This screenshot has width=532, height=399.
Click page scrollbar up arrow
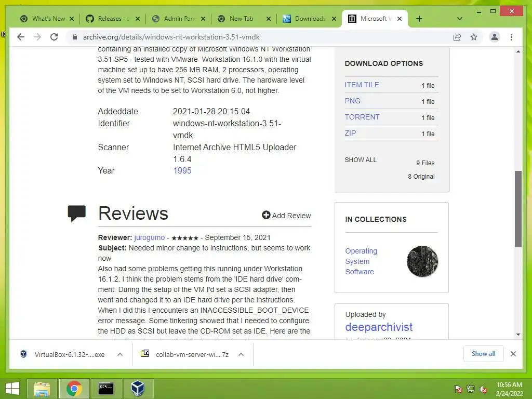point(518,51)
